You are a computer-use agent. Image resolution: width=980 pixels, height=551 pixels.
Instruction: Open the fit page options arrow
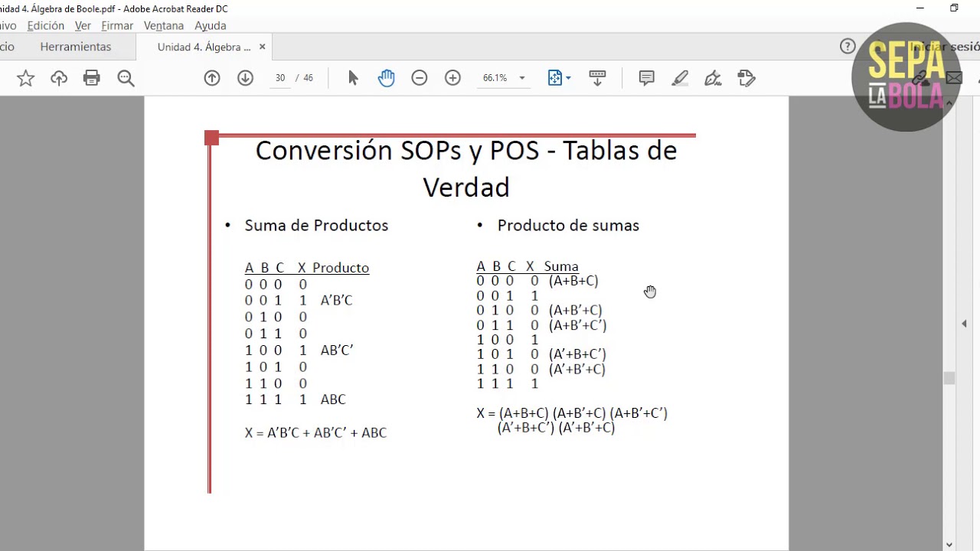(x=568, y=78)
